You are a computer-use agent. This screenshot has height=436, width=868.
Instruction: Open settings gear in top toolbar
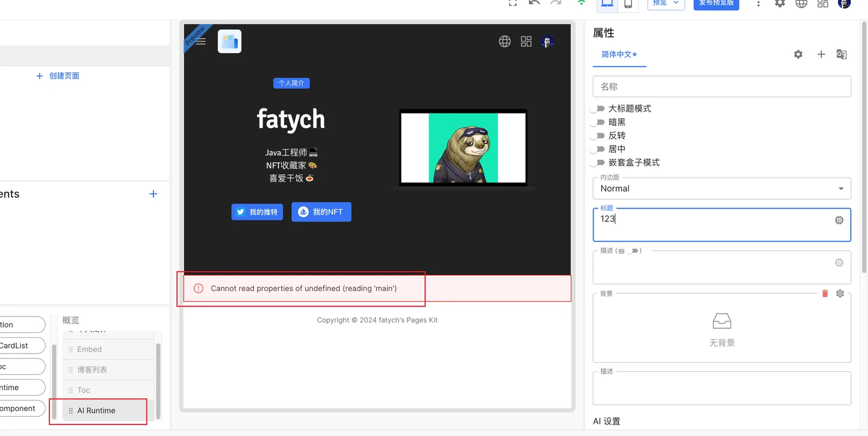pos(780,3)
